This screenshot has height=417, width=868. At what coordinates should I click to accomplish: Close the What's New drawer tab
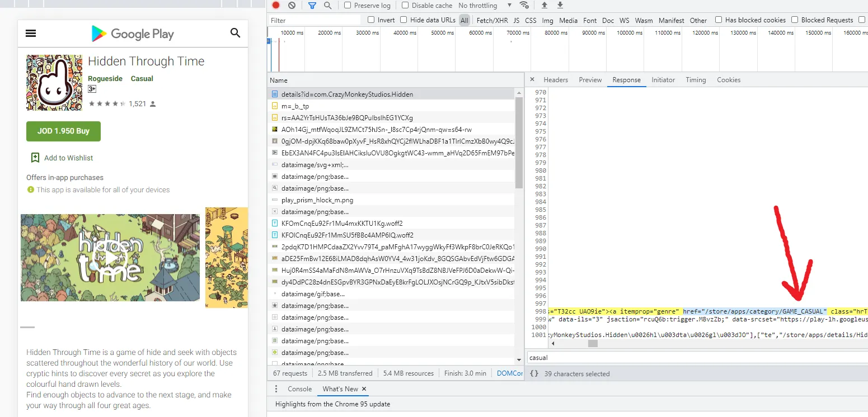[364, 389]
